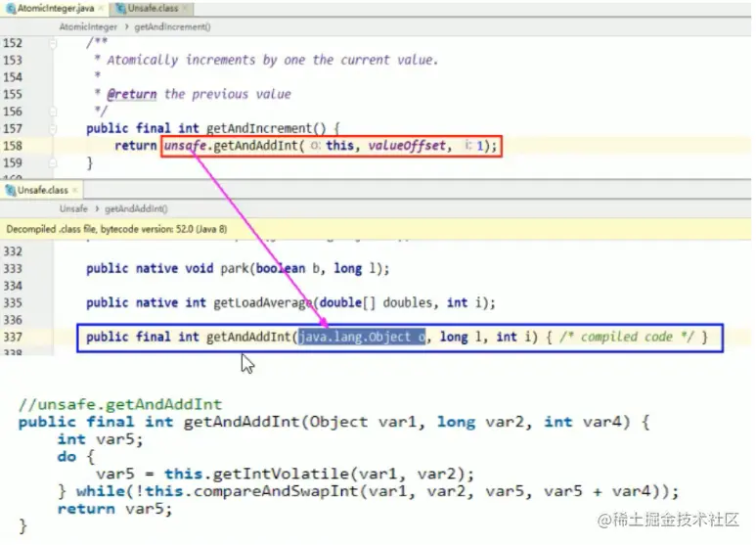Click line number 335 in the gutter
The image size is (756, 545).
tap(13, 303)
